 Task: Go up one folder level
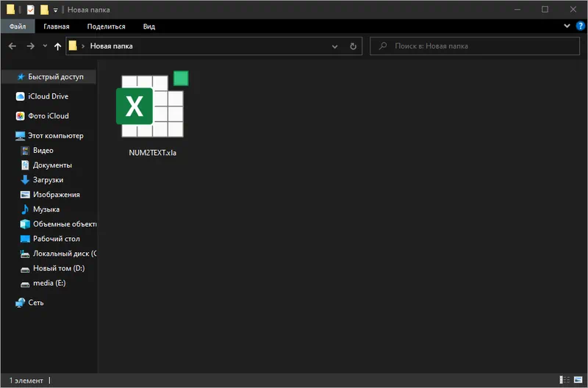57,46
